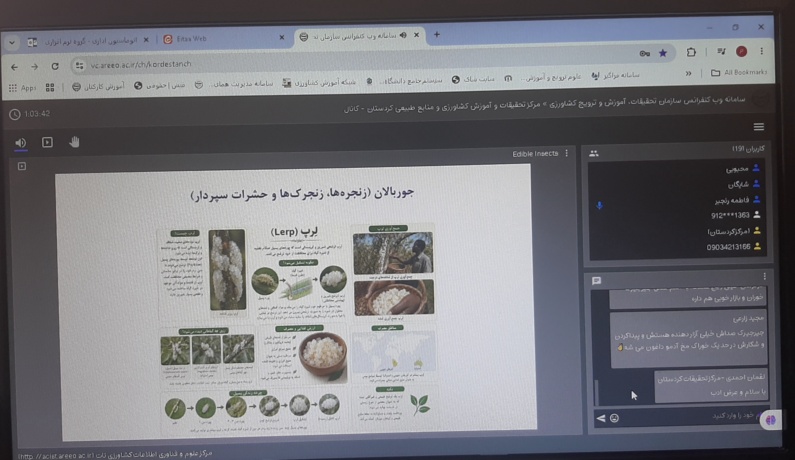Screen dimensions: 795x460
Task: Click the chat panel scrollbar
Action: pos(597,392)
